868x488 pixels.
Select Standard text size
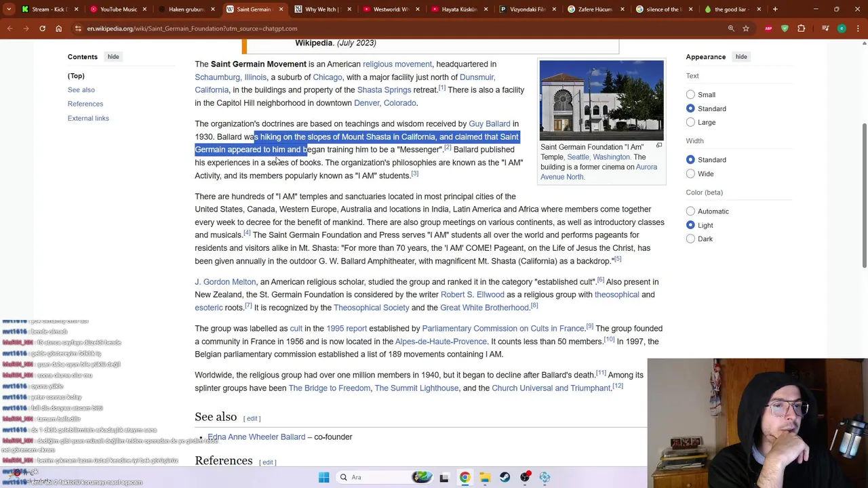point(690,108)
